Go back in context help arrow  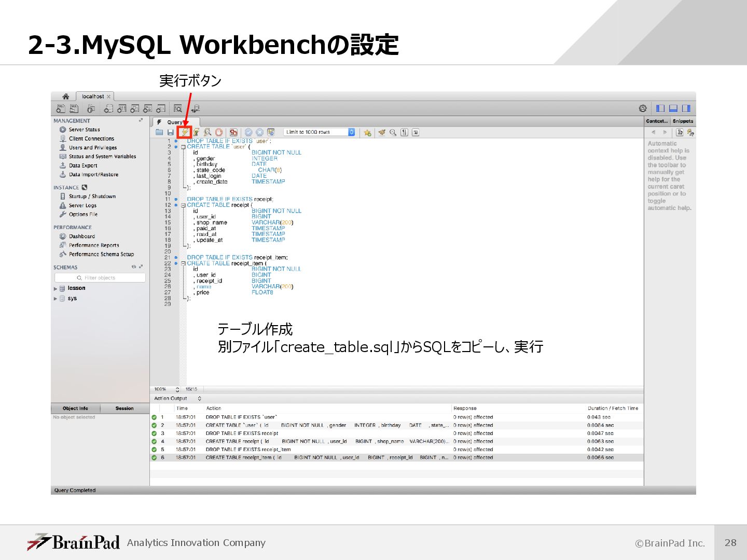point(653,132)
